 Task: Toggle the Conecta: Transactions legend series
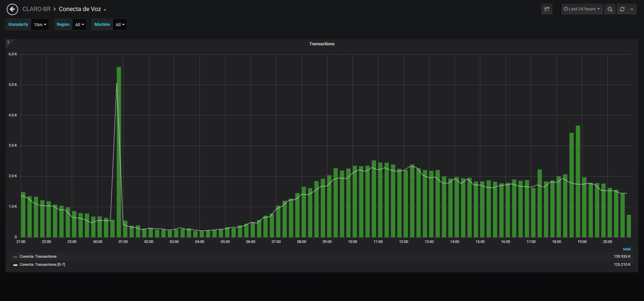[38, 257]
